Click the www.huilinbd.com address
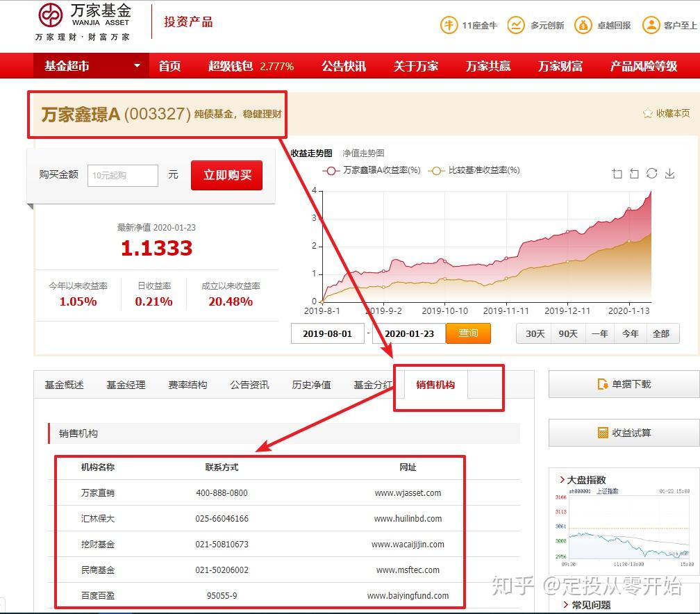Viewport: 700px width, 614px height. click(x=408, y=518)
